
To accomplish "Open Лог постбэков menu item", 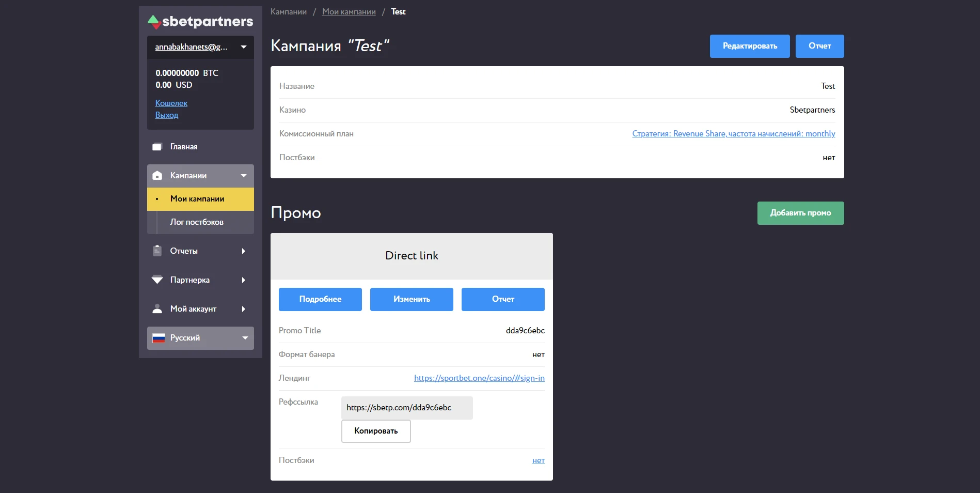I will tap(200, 222).
